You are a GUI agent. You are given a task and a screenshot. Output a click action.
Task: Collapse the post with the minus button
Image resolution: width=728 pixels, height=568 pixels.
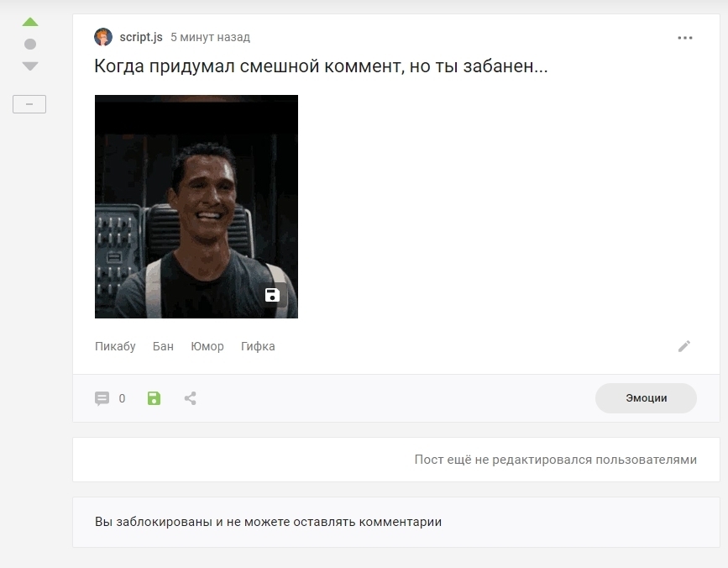click(29, 104)
